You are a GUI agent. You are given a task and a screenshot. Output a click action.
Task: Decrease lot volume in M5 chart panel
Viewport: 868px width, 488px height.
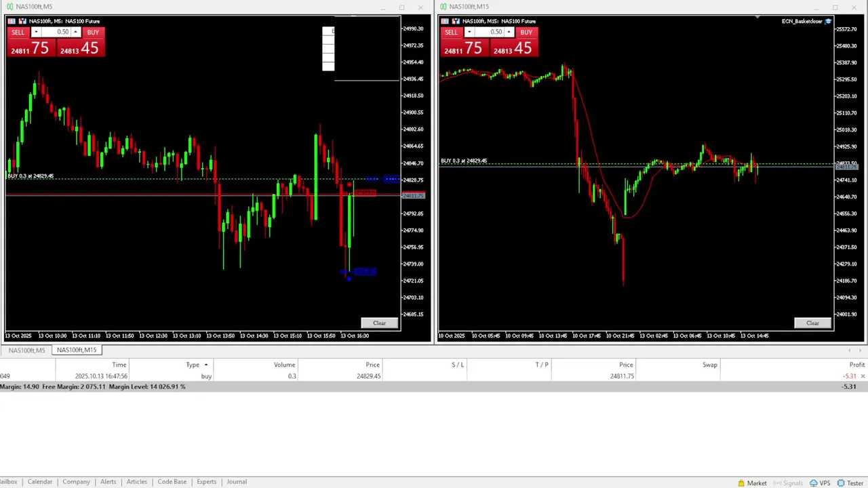(x=35, y=32)
